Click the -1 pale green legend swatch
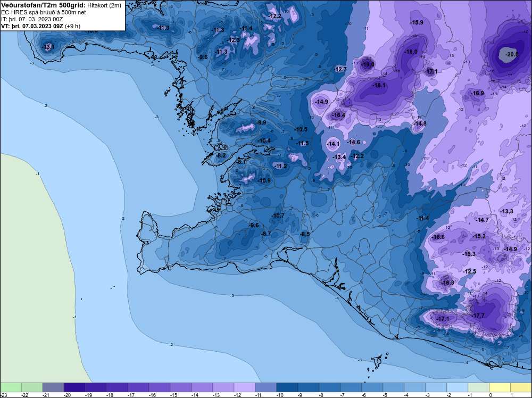Screen dimensions: 532x398 coord(478,387)
